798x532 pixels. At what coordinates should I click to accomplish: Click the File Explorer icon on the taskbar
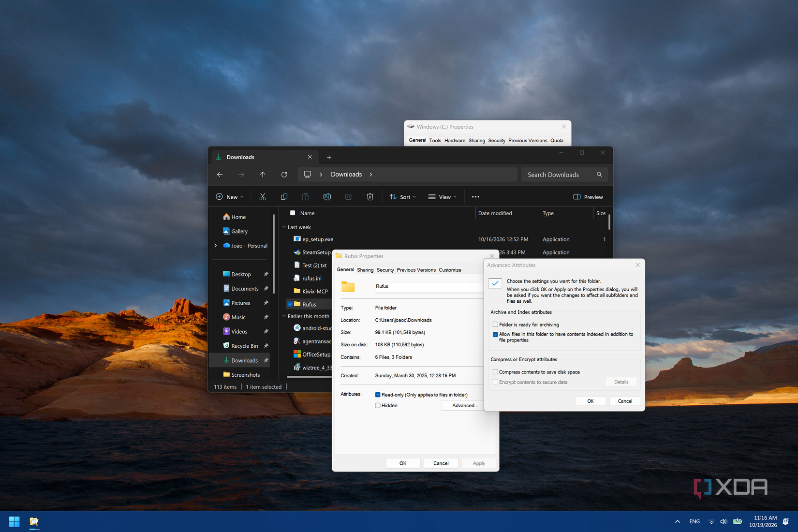34,521
